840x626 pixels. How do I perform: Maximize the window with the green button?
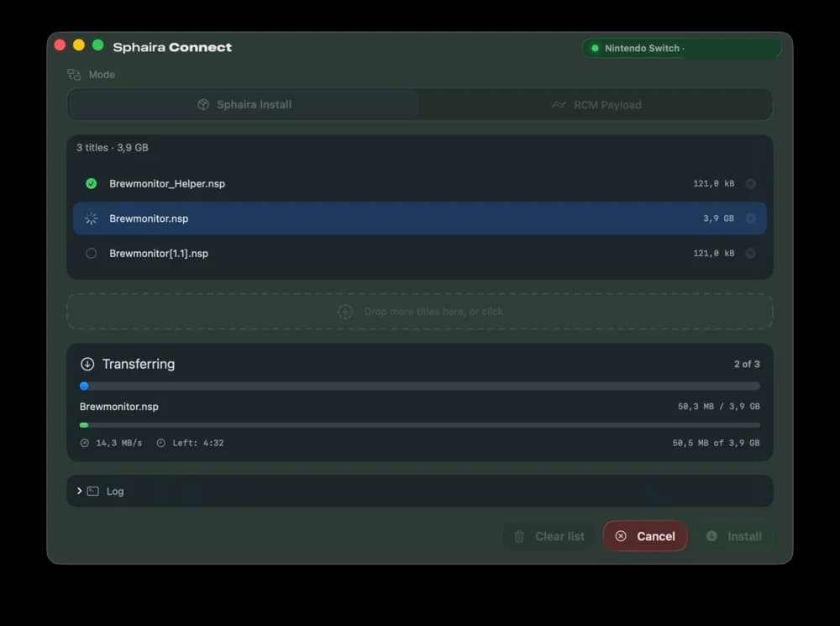pyautogui.click(x=97, y=45)
